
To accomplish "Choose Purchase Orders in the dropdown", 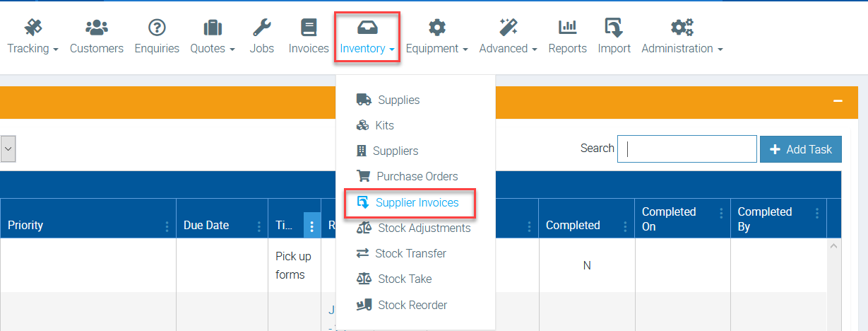I will [x=417, y=176].
